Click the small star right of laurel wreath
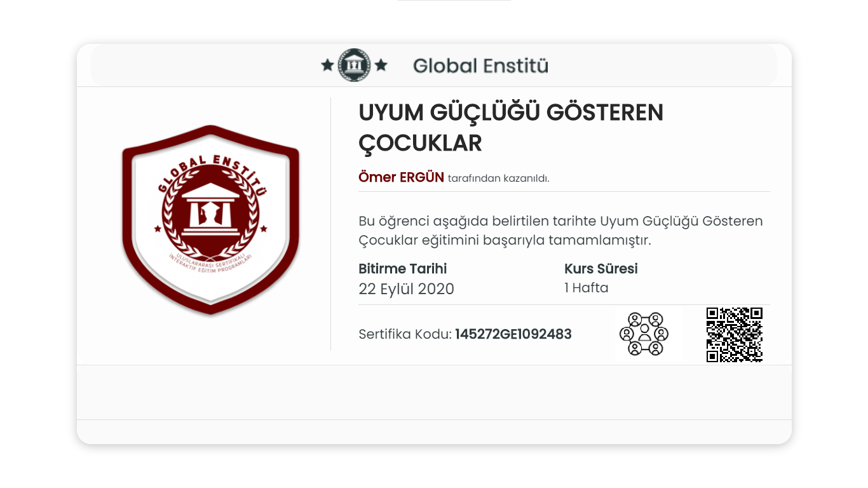 264,229
